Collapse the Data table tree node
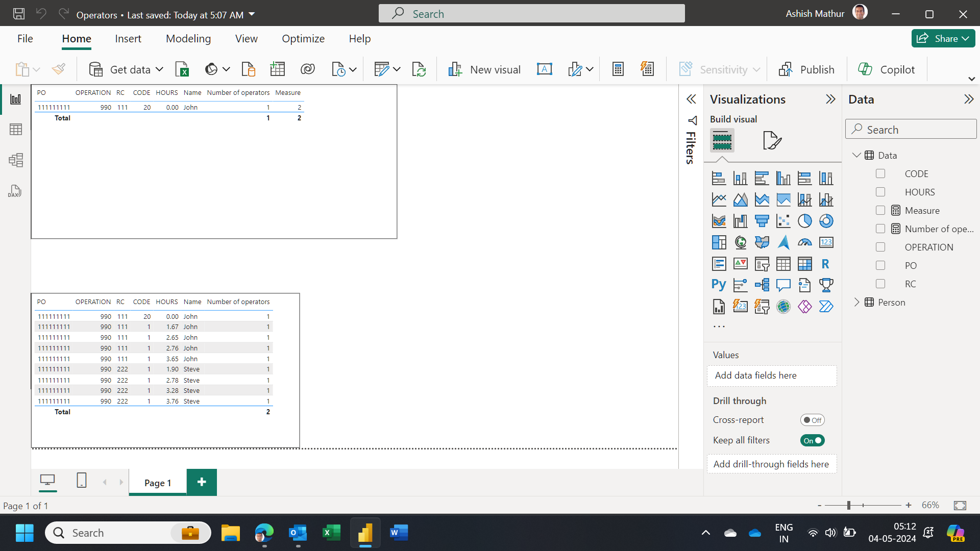 click(x=857, y=155)
